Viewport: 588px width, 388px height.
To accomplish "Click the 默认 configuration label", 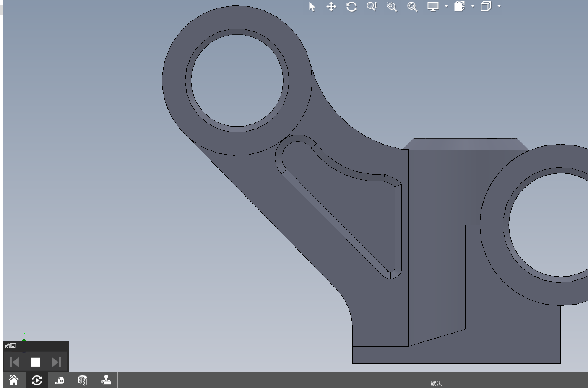I will point(436,383).
